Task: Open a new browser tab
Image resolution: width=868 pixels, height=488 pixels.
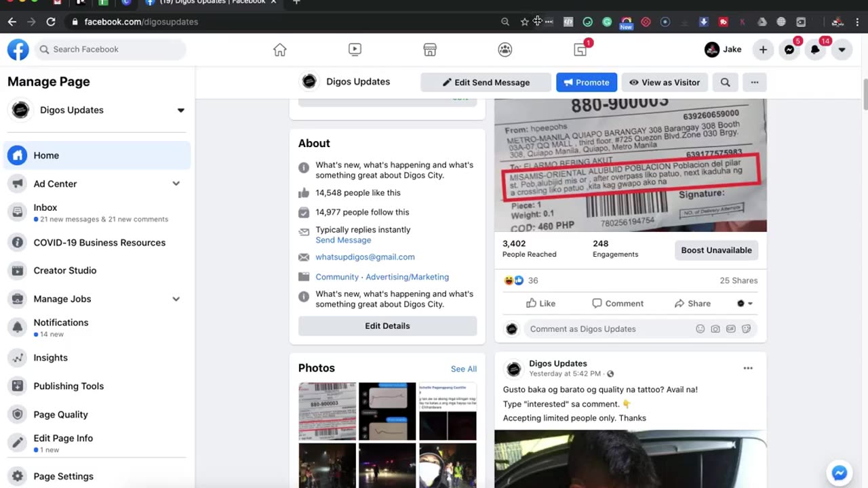Action: tap(296, 2)
